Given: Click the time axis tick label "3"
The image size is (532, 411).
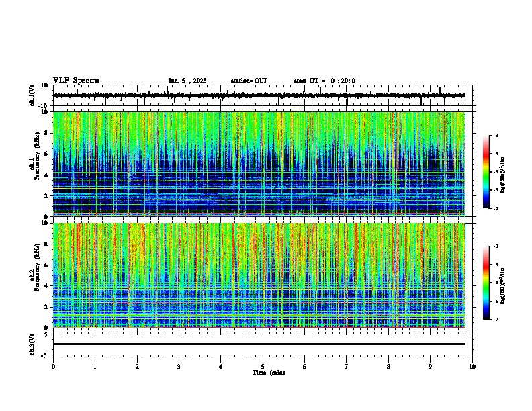Looking at the screenshot, I should point(179,367).
